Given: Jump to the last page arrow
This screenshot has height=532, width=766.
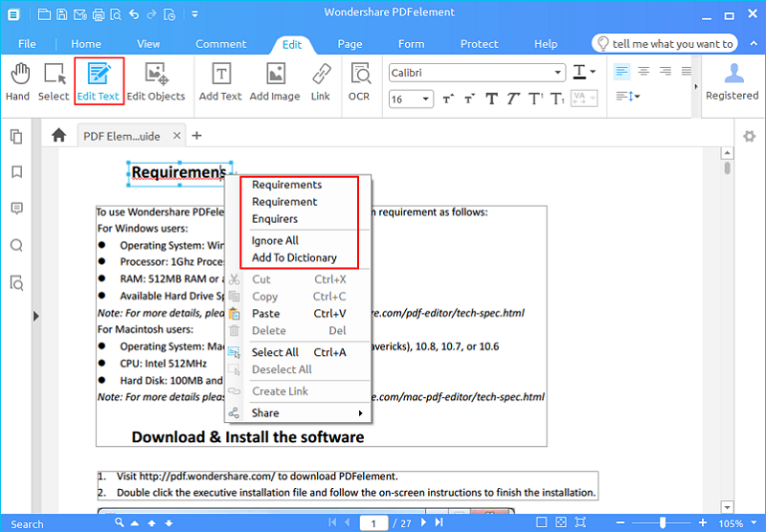Looking at the screenshot, I should pos(439,522).
